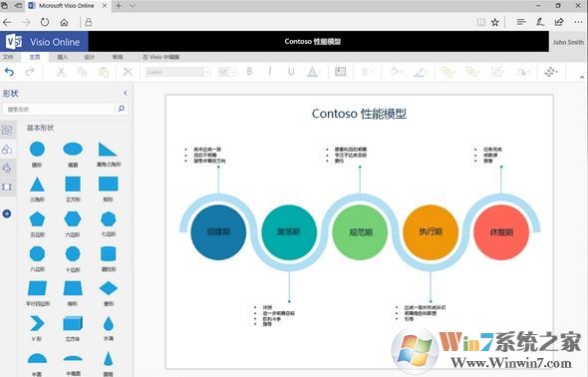This screenshot has width=588, height=377.
Task: Click the Copy icon in the ribbon
Action: coord(82,71)
